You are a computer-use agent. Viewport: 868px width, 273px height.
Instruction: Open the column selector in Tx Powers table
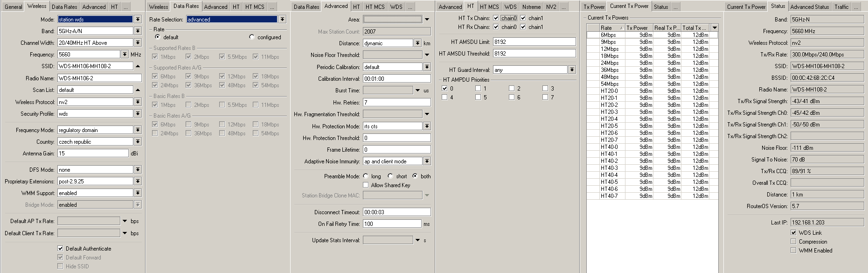[x=714, y=28]
